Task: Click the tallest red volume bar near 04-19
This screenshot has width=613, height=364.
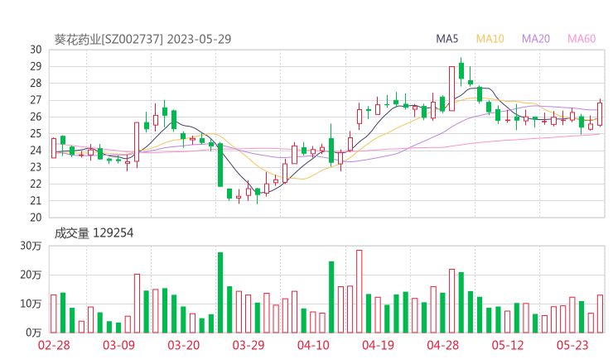Action: [359, 291]
